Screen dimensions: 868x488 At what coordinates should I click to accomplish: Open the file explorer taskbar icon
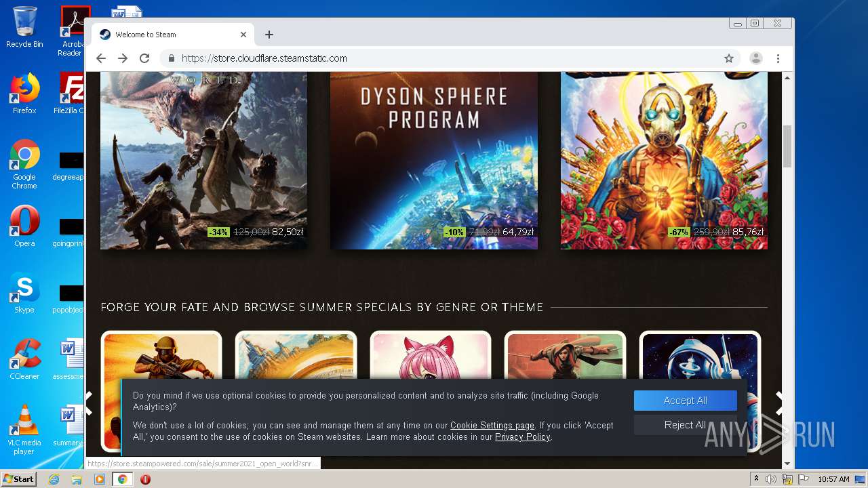pos(77,479)
